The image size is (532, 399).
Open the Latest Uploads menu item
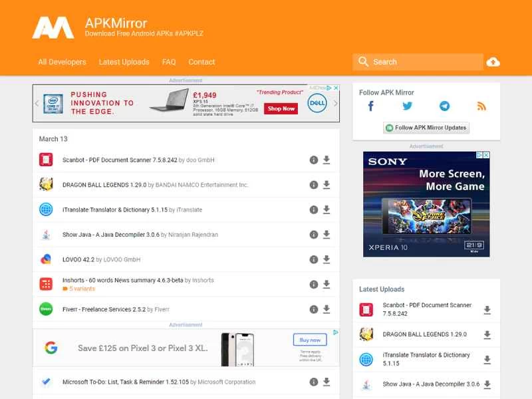[124, 61]
